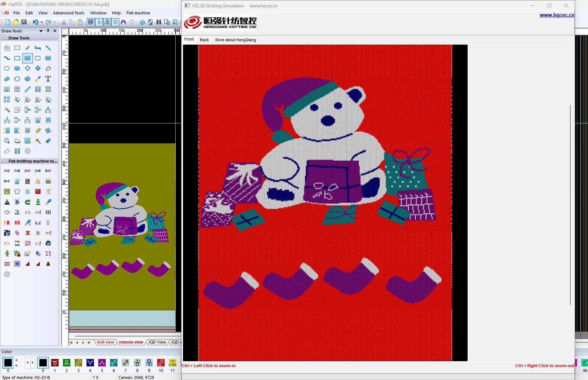Open the Advanceed Tools menu

click(x=68, y=13)
